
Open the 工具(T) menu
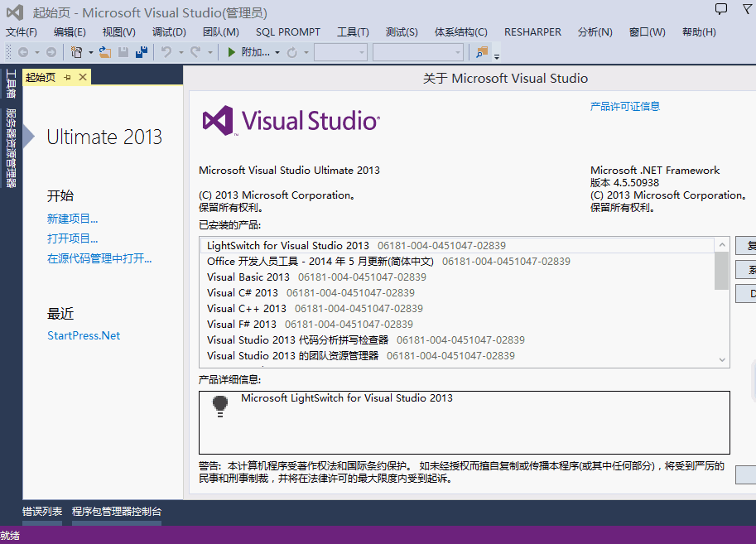[353, 32]
